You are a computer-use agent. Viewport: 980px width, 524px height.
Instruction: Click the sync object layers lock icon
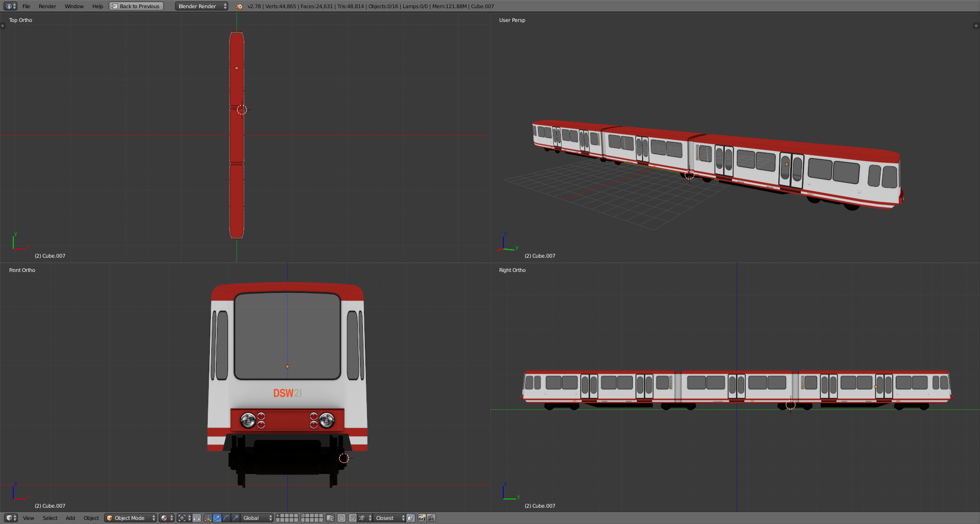coord(330,518)
